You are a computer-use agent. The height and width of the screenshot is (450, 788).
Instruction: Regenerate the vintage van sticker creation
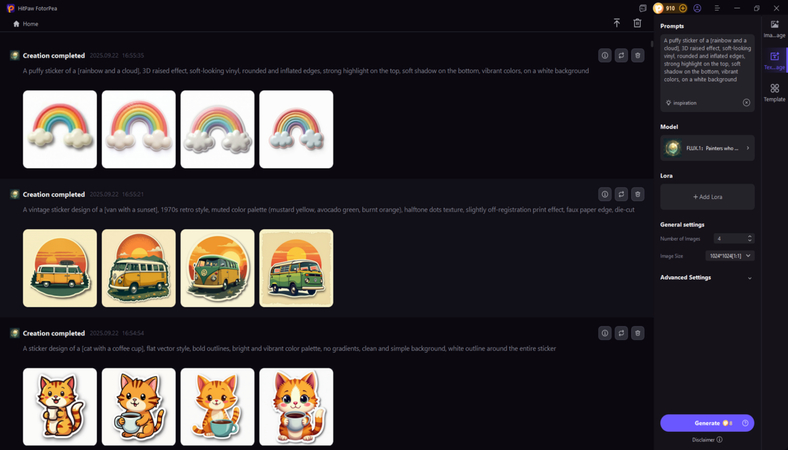[x=621, y=194]
